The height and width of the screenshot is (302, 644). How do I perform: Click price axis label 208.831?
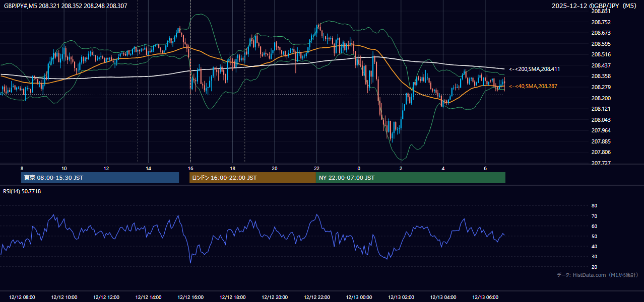coord(601,11)
